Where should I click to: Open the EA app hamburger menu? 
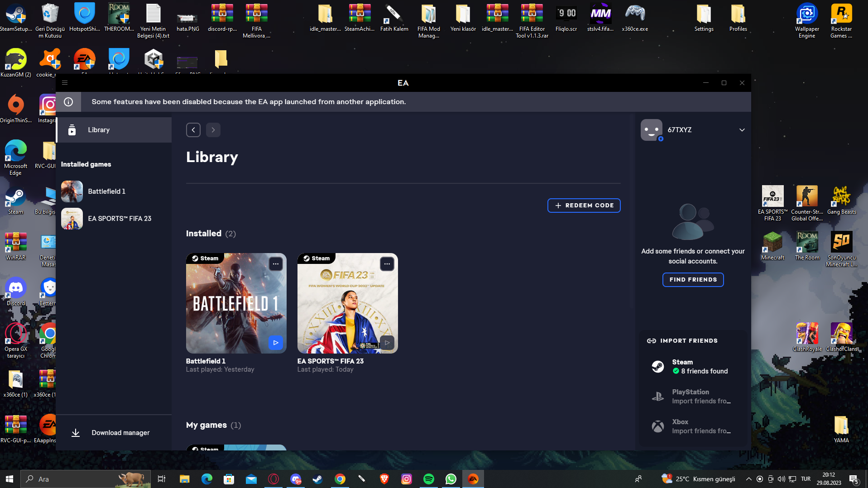tap(65, 83)
